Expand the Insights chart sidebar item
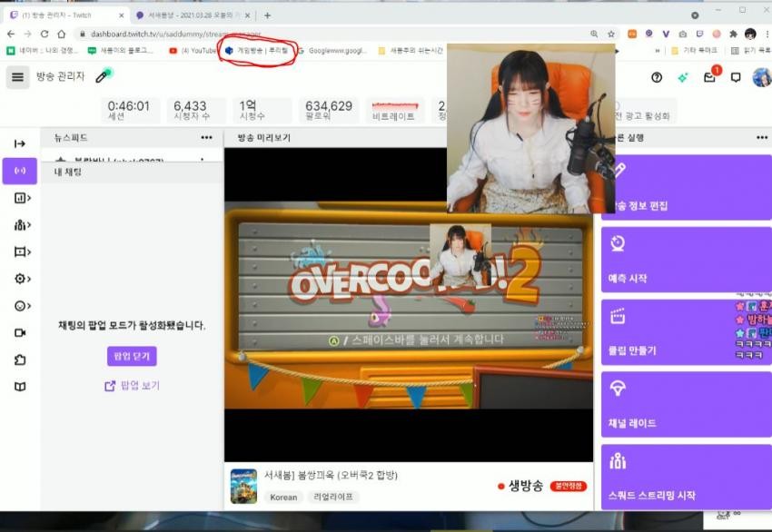The height and width of the screenshot is (532, 772). (x=22, y=198)
